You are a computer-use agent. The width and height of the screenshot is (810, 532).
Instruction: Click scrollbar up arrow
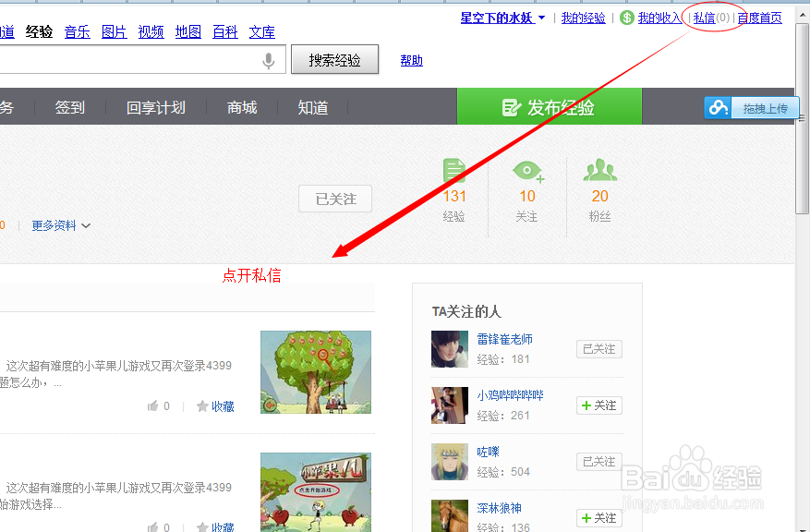(802, 15)
